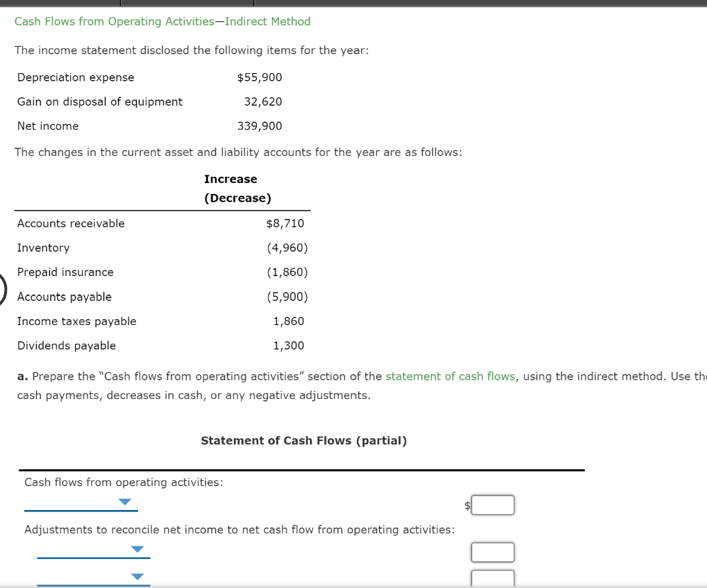This screenshot has height=588, width=707.
Task: Select the Cash Flows from Operating Activities—Indirect Method heading
Action: pyautogui.click(x=163, y=21)
